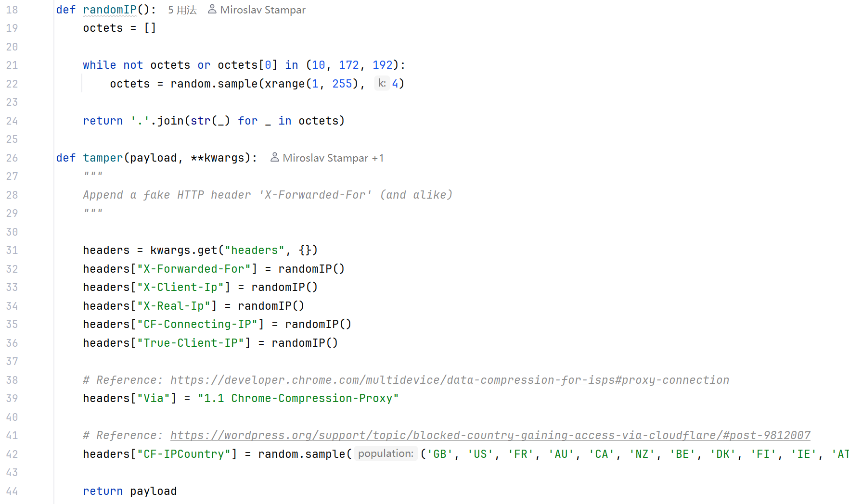The width and height of the screenshot is (849, 504).
Task: Open the developer.chrome.com reference link
Action: 450,380
